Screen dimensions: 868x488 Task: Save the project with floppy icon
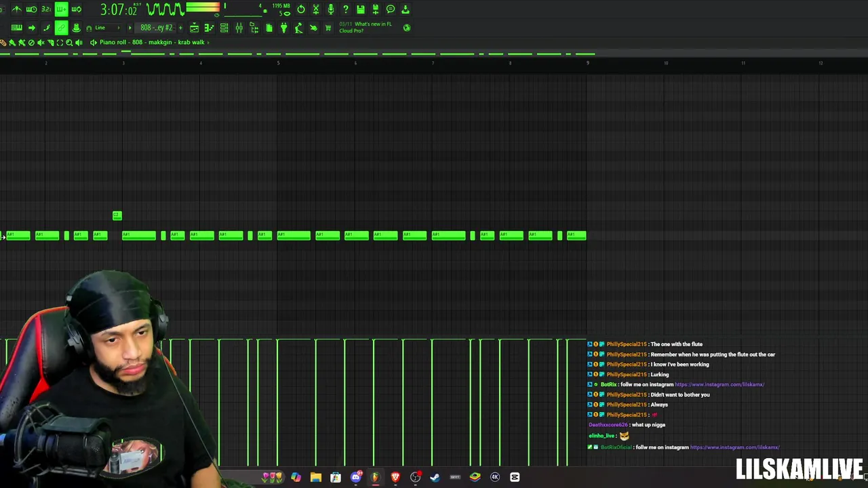click(x=361, y=9)
